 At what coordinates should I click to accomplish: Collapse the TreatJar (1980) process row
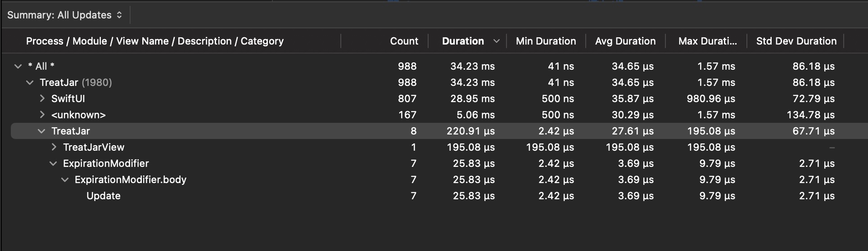[x=30, y=83]
